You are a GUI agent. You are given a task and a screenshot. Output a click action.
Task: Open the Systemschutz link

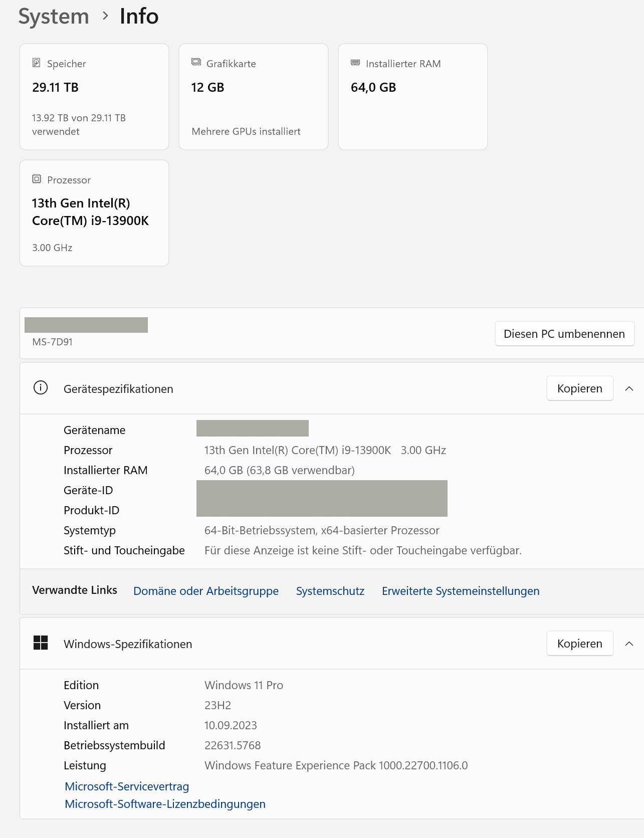pyautogui.click(x=330, y=591)
